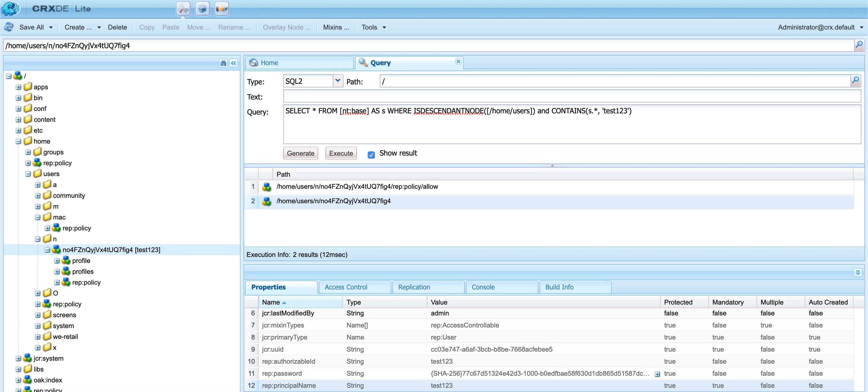Click the browse icon in Path field
This screenshot has width=868, height=392.
point(855,81)
